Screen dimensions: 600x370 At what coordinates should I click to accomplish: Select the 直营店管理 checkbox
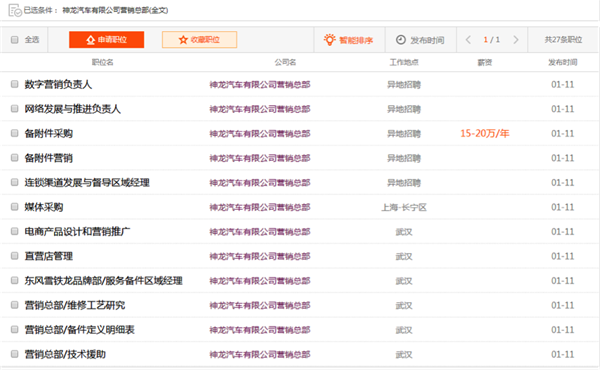[15, 256]
